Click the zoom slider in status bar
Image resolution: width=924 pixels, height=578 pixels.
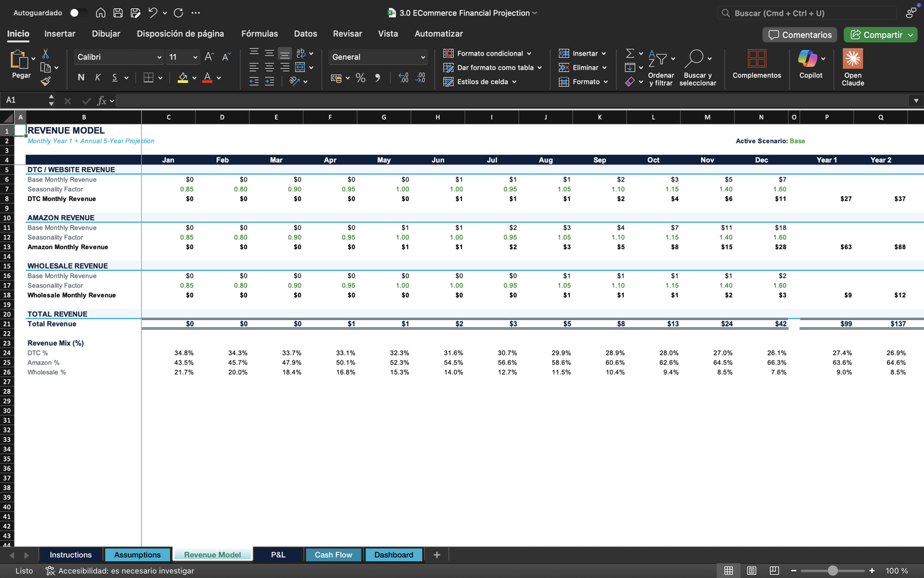tap(832, 570)
